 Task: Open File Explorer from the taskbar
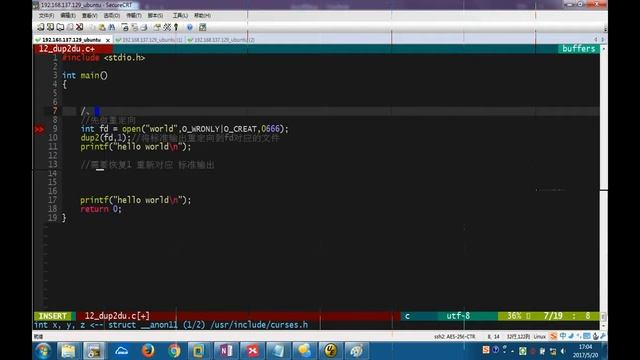(68, 351)
